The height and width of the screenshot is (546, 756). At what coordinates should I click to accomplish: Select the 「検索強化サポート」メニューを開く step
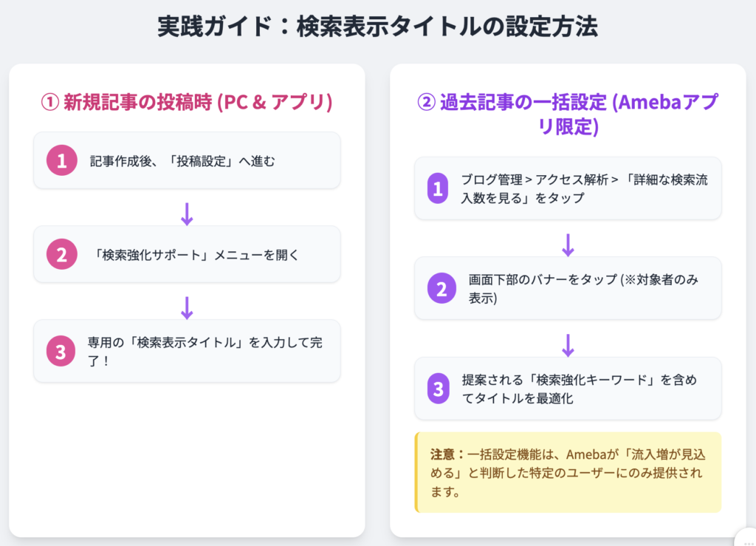pos(187,254)
